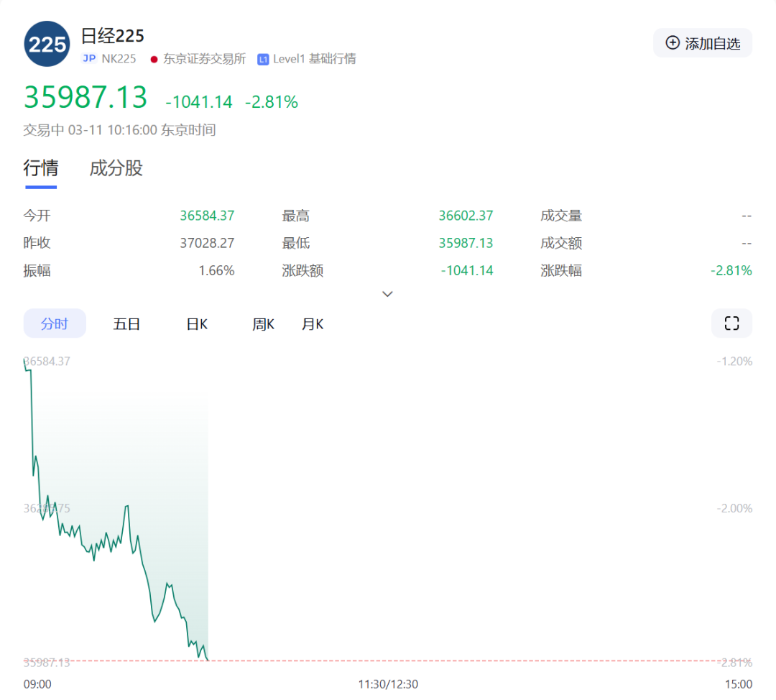Select the 分时 chart period
776x700 pixels.
click(55, 324)
